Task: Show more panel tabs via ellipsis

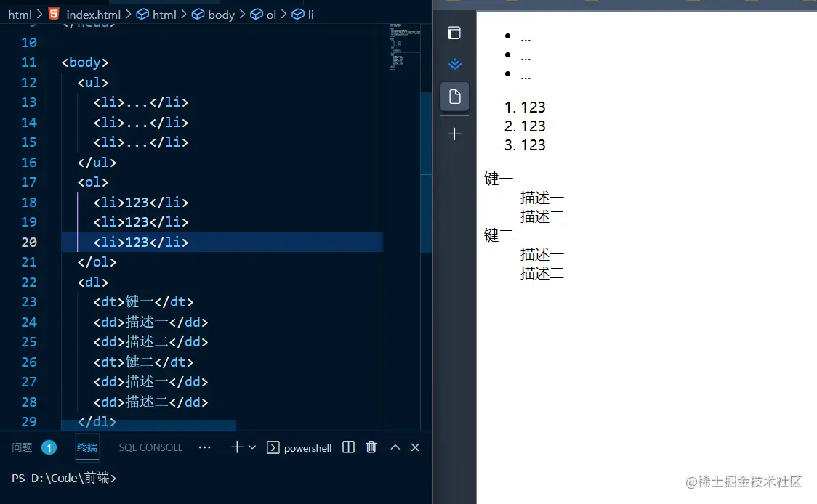Action: click(205, 447)
